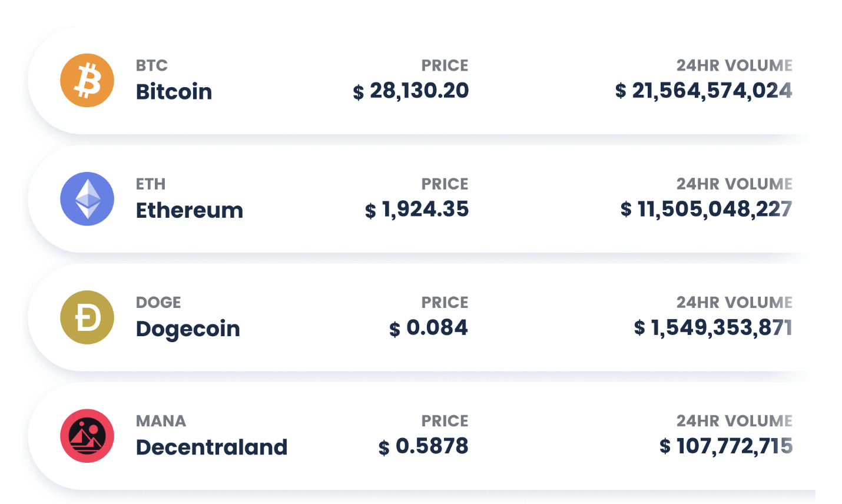Click Decentraland 24hr volume $ 107,772,715
Screen dimensions: 842x504
726,446
